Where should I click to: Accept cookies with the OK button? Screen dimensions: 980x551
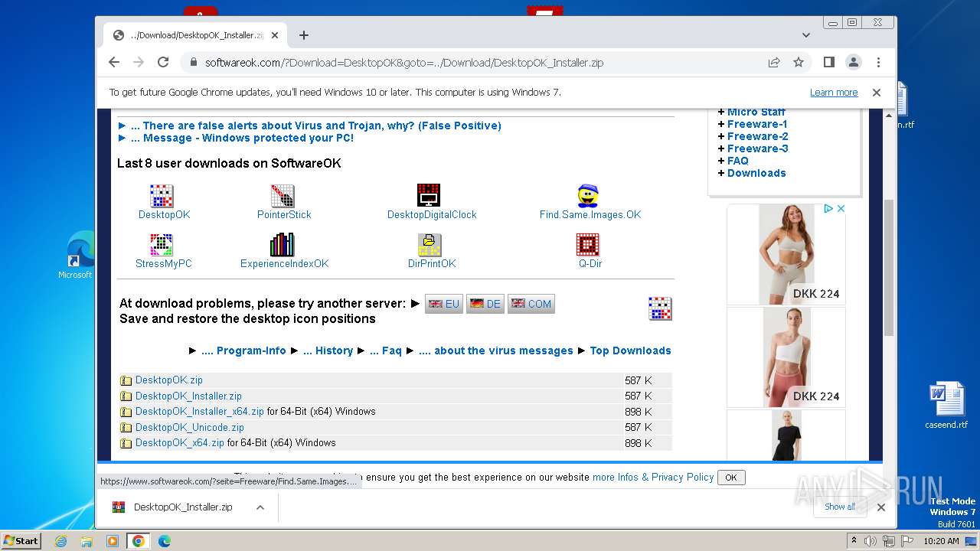coord(731,478)
